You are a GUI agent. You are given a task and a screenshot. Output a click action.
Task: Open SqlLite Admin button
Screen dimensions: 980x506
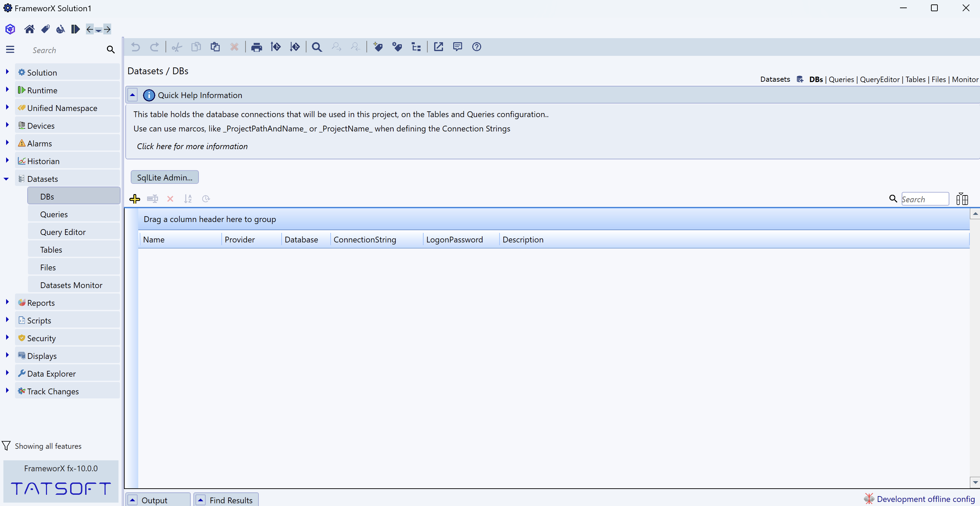tap(165, 177)
